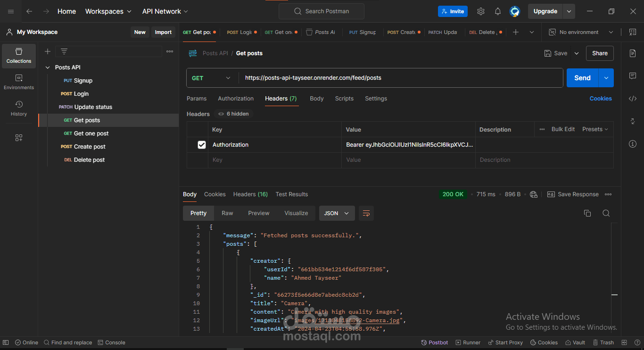The width and height of the screenshot is (644, 350).
Task: Open the Send button dropdown arrow
Action: click(x=606, y=78)
